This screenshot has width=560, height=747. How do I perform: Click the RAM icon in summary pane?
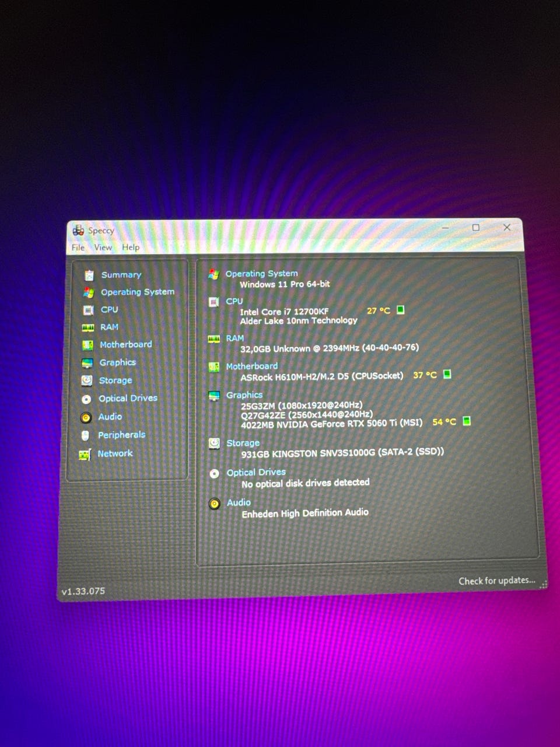[x=213, y=338]
